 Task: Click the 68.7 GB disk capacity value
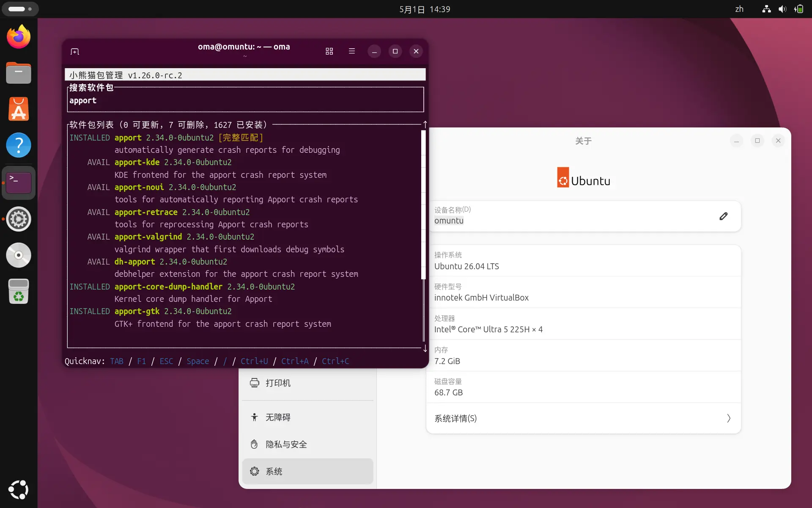pyautogui.click(x=448, y=392)
